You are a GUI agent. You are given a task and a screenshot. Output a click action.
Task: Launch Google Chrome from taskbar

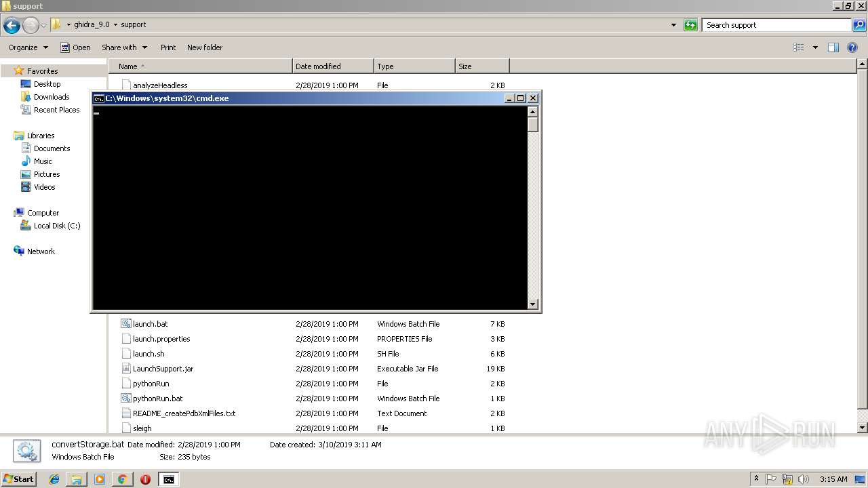tap(122, 479)
